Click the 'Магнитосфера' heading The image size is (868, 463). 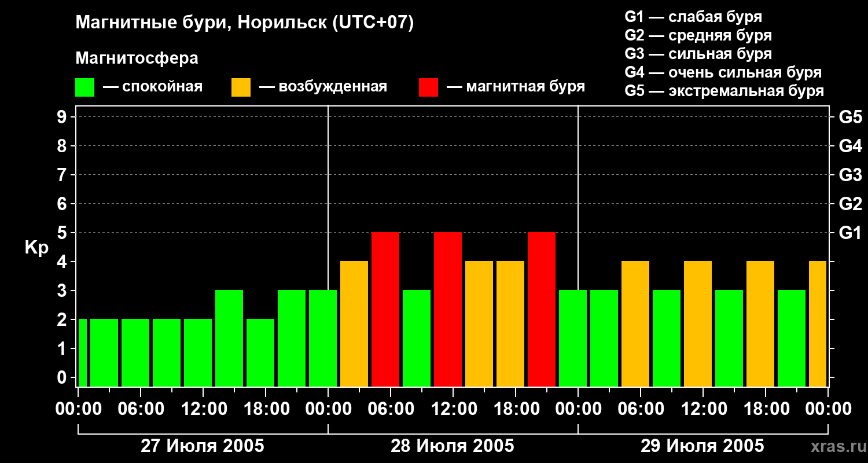137,58
